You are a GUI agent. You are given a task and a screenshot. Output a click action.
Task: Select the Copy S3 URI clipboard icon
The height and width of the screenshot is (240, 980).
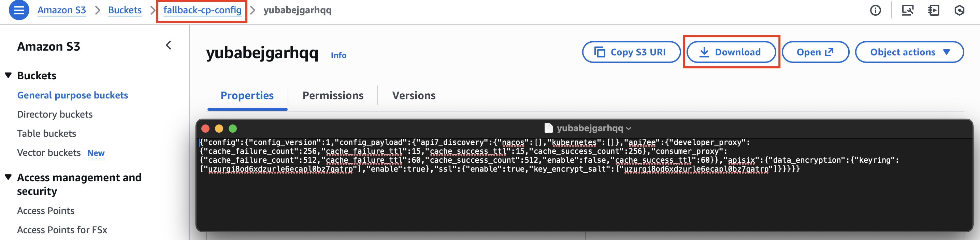[x=599, y=52]
